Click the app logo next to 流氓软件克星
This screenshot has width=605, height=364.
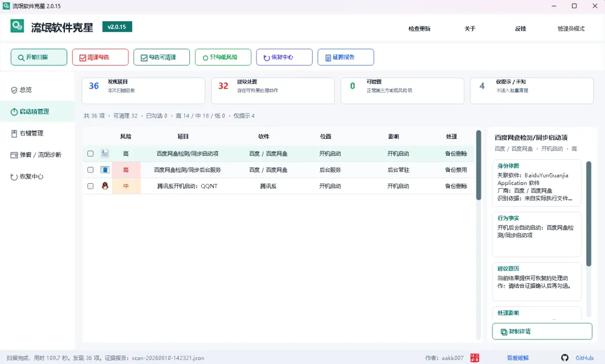tap(17, 26)
